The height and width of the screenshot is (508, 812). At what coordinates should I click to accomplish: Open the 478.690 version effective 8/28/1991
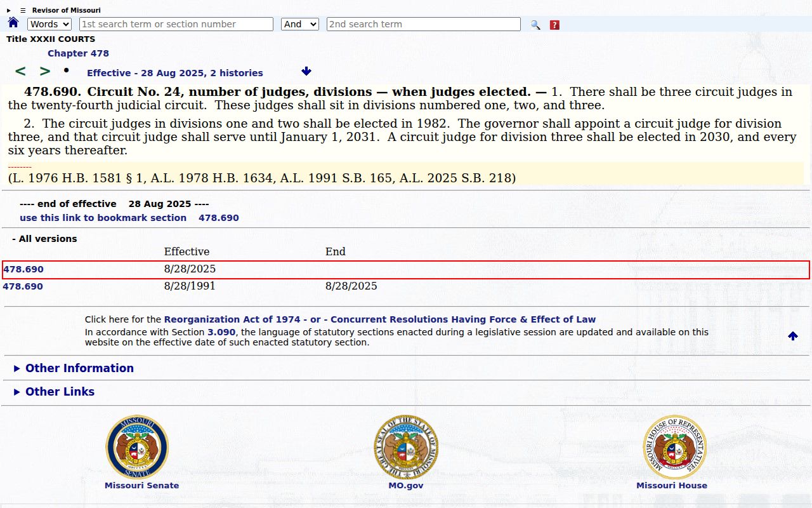(x=23, y=286)
